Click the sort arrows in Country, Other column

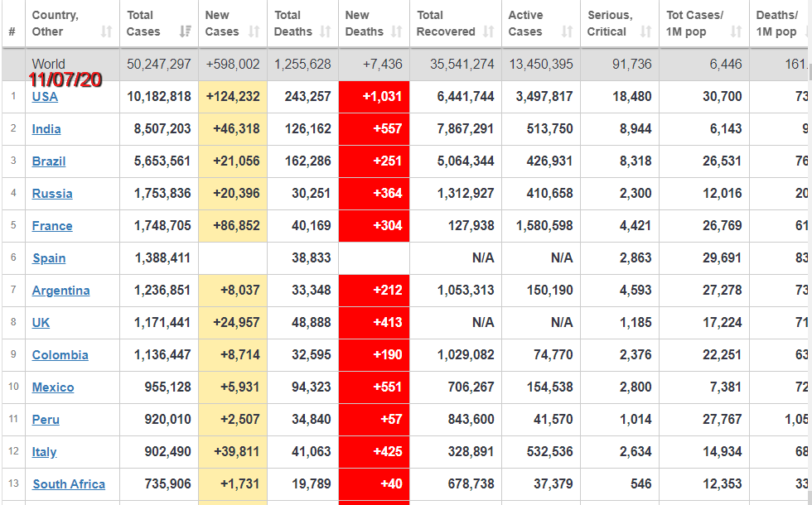tap(106, 31)
